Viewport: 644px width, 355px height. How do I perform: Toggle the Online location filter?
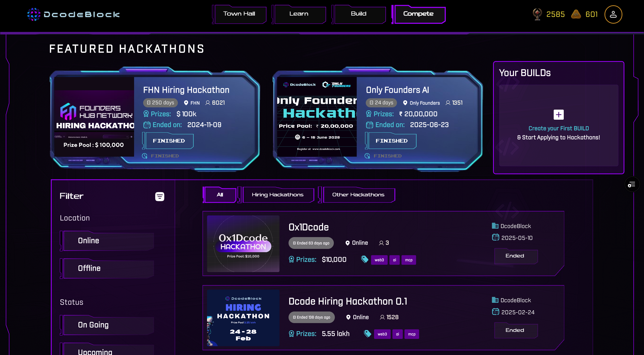click(x=107, y=241)
